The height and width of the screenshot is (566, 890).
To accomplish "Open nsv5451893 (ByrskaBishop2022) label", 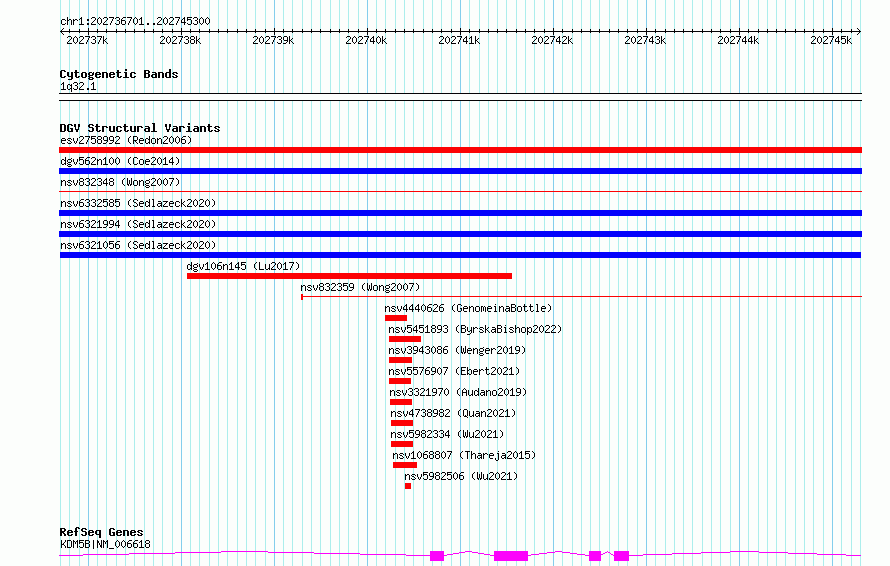I will coord(475,329).
